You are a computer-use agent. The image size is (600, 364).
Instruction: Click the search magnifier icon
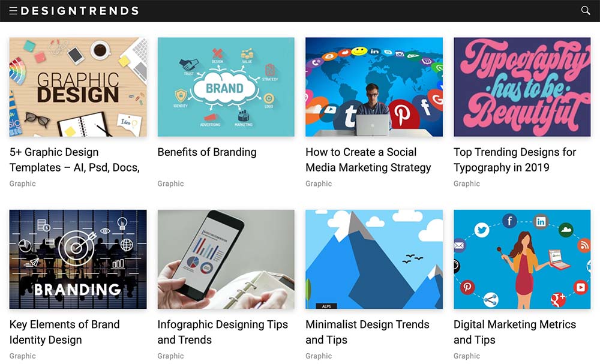coord(586,10)
